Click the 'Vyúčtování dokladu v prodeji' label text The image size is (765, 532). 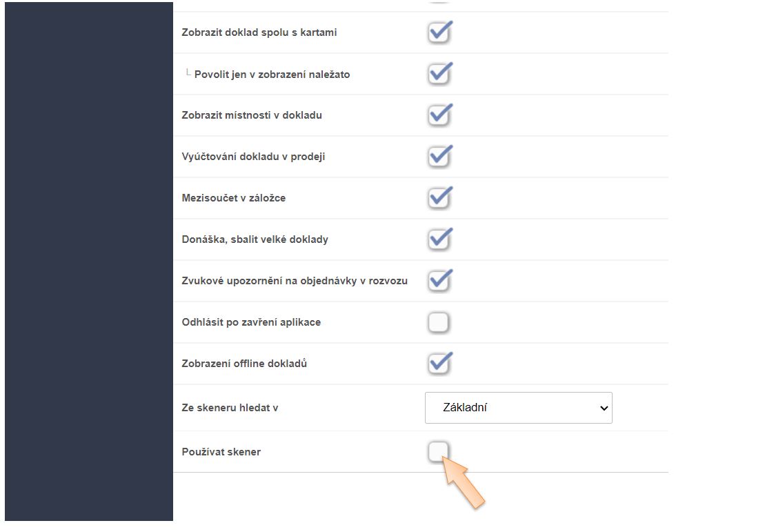click(253, 157)
